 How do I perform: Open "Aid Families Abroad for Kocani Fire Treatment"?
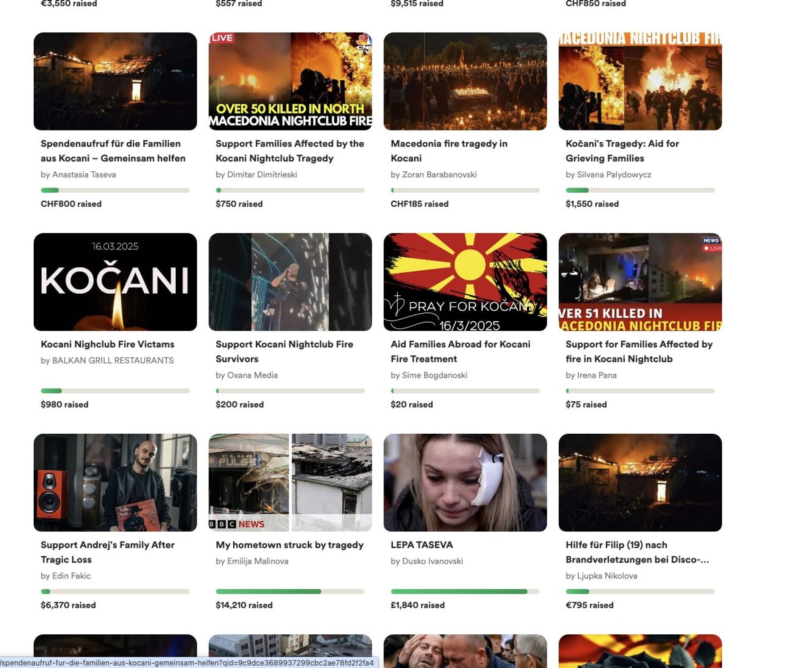click(x=460, y=352)
